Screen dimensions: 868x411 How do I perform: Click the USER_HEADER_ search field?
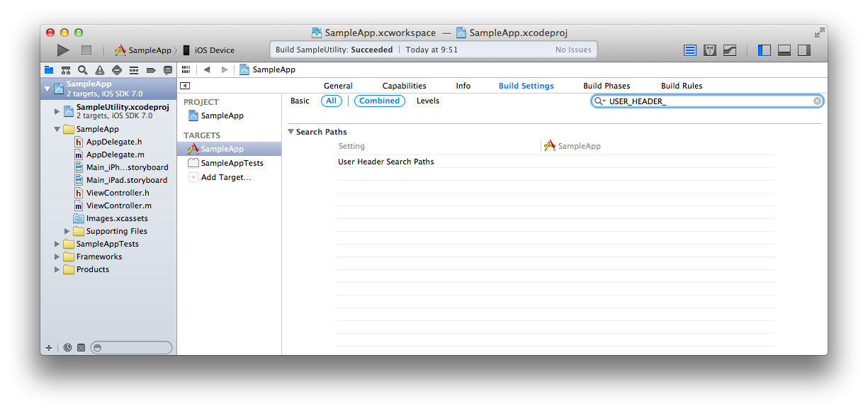(709, 101)
